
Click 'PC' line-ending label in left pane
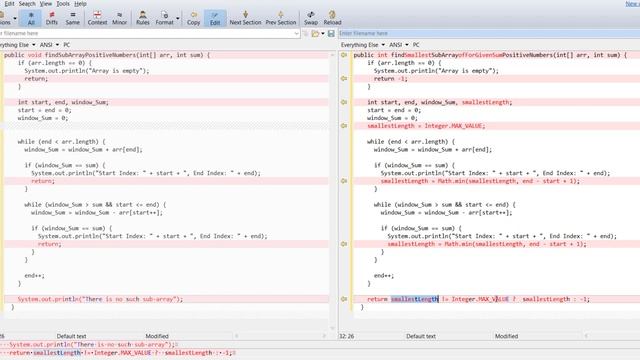(x=67, y=45)
